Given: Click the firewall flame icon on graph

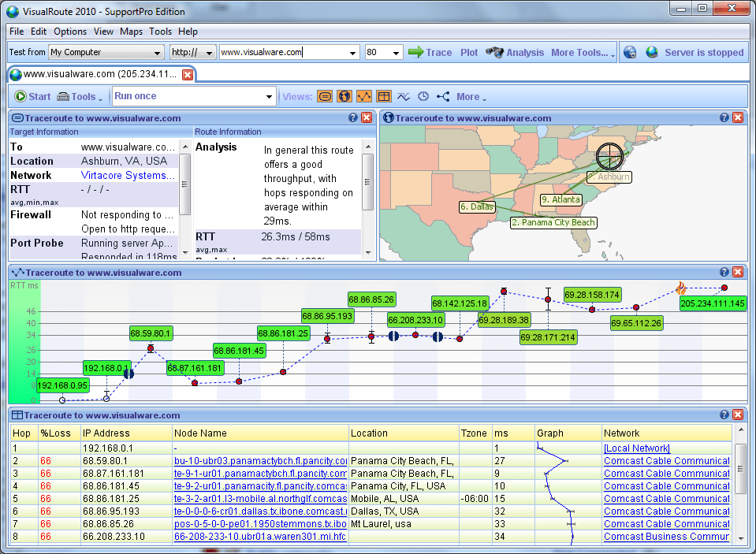Looking at the screenshot, I should (681, 288).
